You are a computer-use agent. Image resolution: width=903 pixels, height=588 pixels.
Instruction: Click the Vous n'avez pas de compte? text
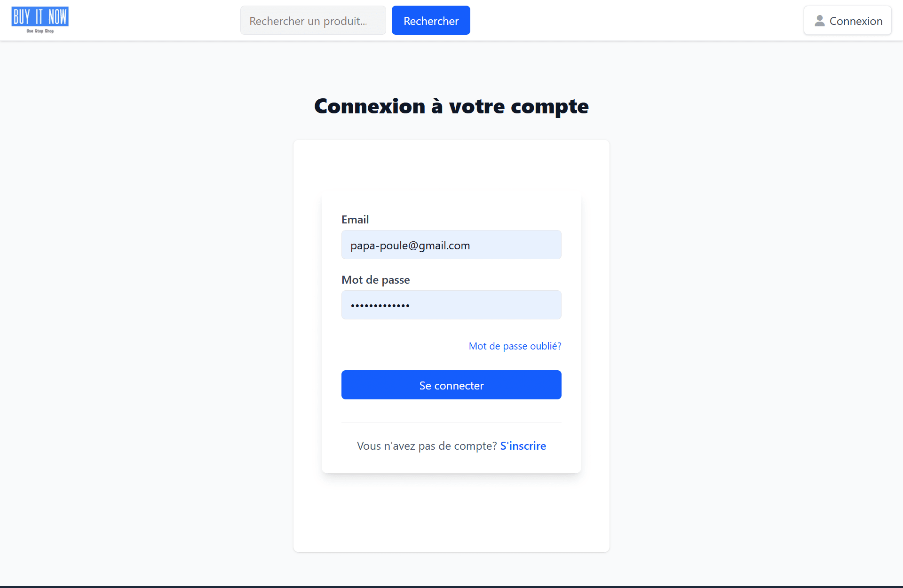[x=427, y=446]
